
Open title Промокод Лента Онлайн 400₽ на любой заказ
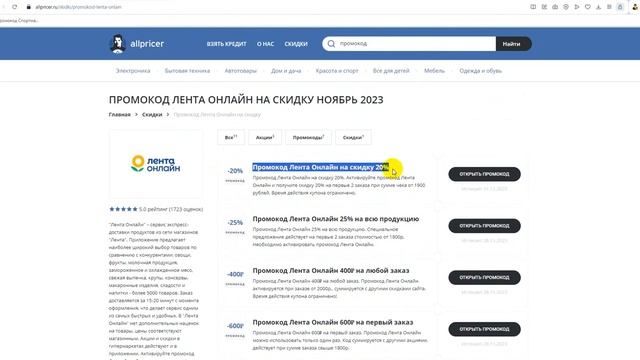coord(331,271)
